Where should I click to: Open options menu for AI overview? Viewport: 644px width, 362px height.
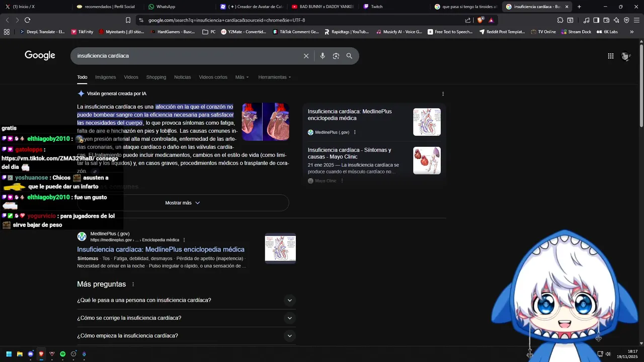(x=443, y=94)
